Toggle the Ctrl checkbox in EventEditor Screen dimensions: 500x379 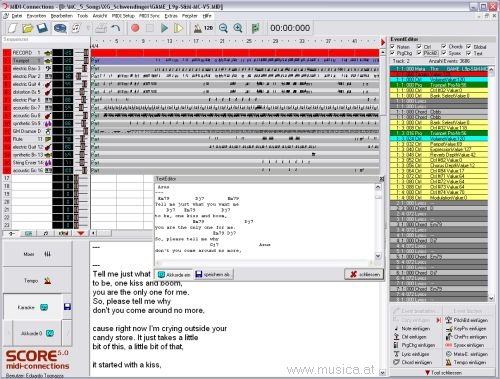click(419, 47)
